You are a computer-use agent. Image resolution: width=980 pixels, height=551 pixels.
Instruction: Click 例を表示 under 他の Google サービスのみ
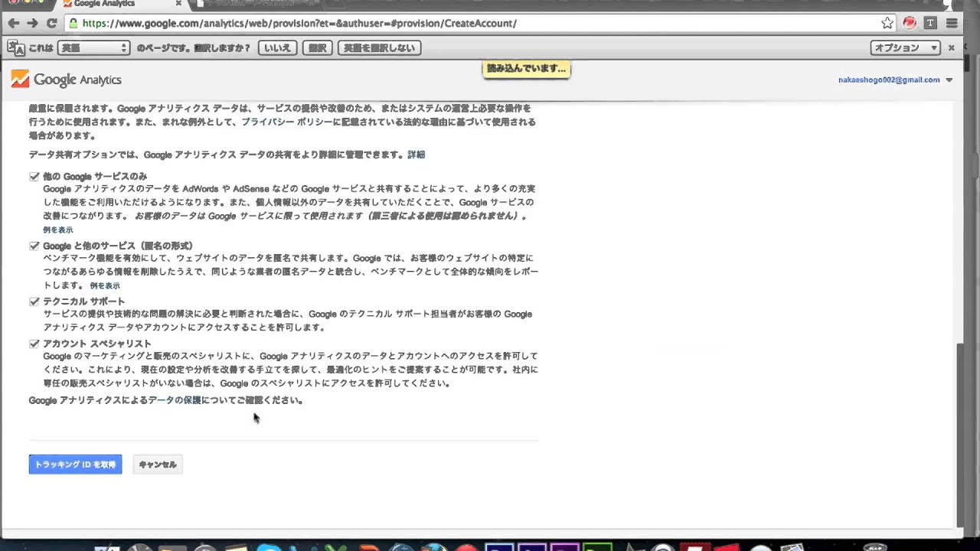click(x=58, y=230)
